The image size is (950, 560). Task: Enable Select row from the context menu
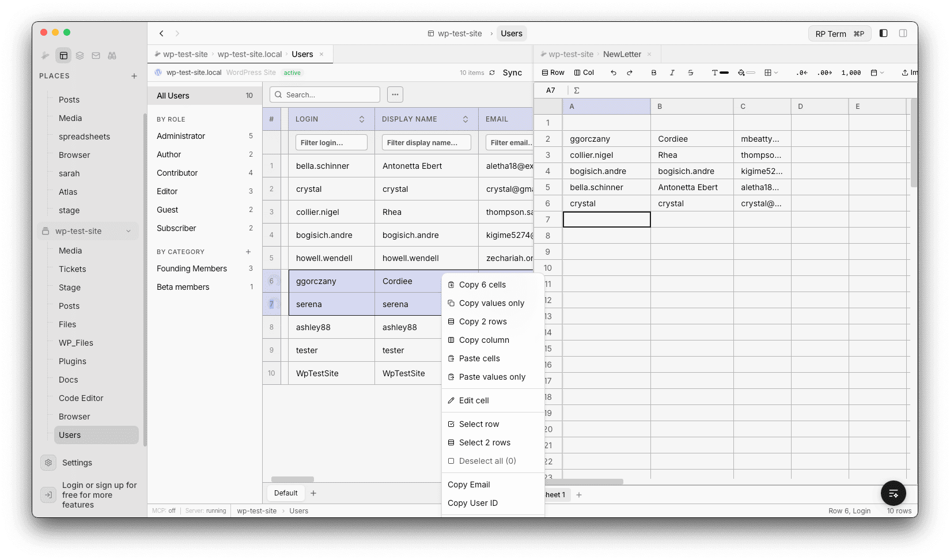[x=478, y=423]
